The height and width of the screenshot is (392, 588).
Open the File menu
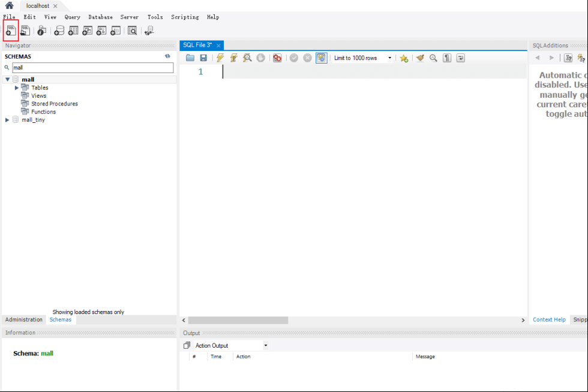[9, 17]
